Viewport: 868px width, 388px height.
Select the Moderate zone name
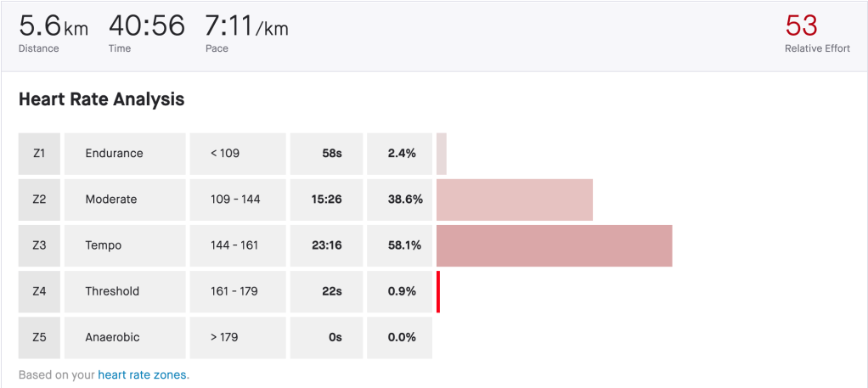pyautogui.click(x=111, y=200)
